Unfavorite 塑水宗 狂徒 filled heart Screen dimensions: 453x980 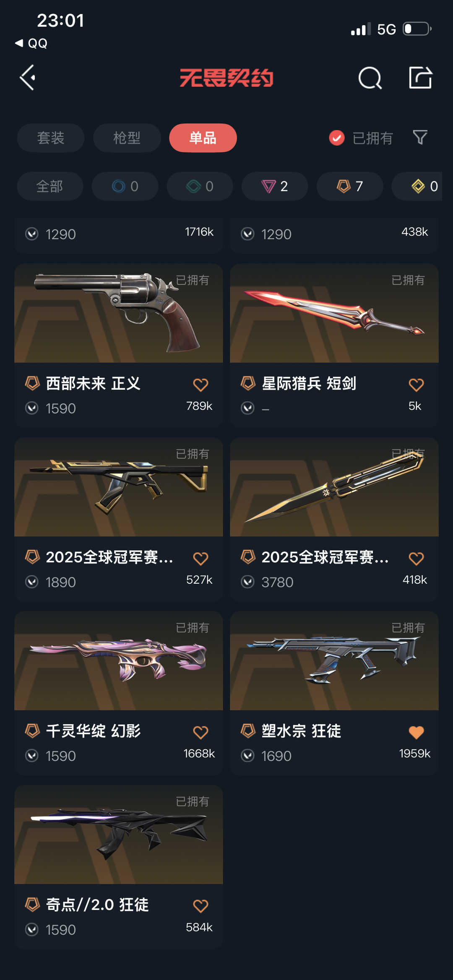416,732
